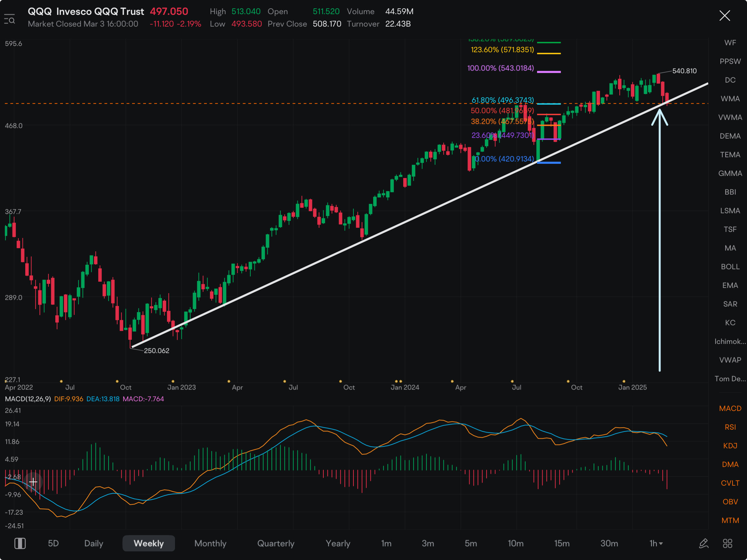
Task: Click the 0.00% Fibonacci level label
Action: [505, 159]
